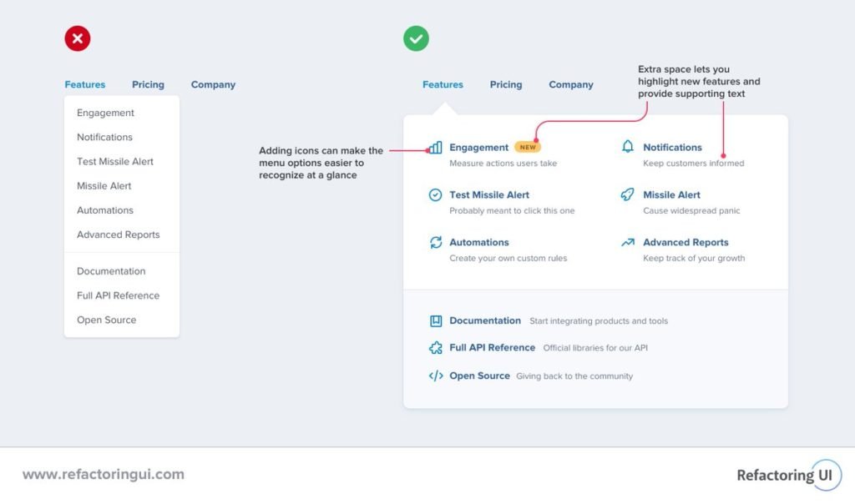Click the Engagement bar chart icon
Image resolution: width=855 pixels, height=504 pixels.
click(435, 147)
